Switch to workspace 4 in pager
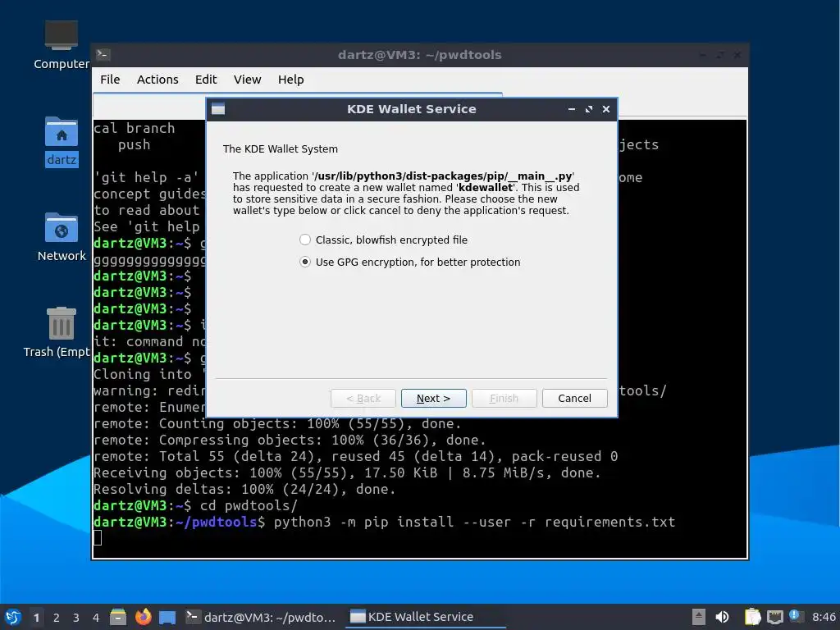This screenshot has height=630, width=840. coord(96,618)
